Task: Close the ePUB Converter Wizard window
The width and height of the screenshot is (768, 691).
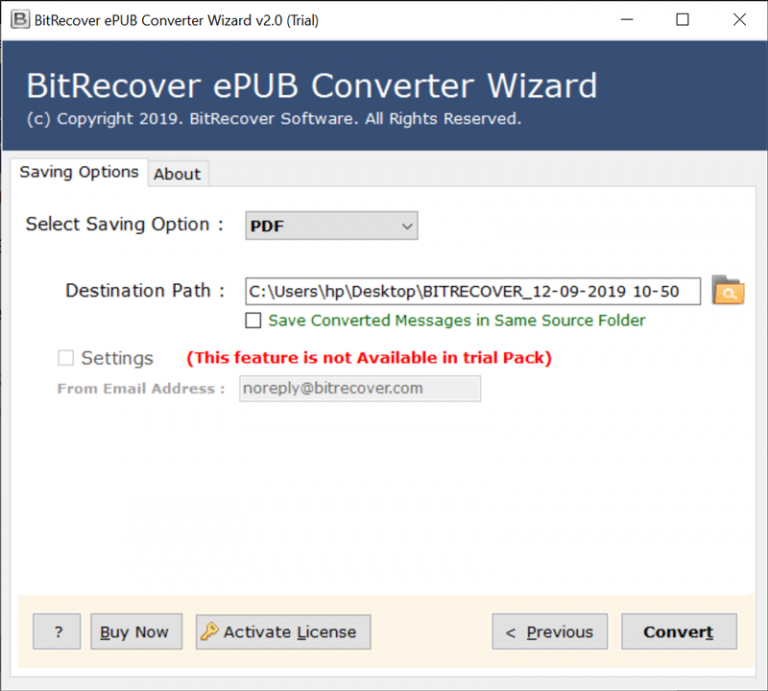Action: tap(740, 20)
